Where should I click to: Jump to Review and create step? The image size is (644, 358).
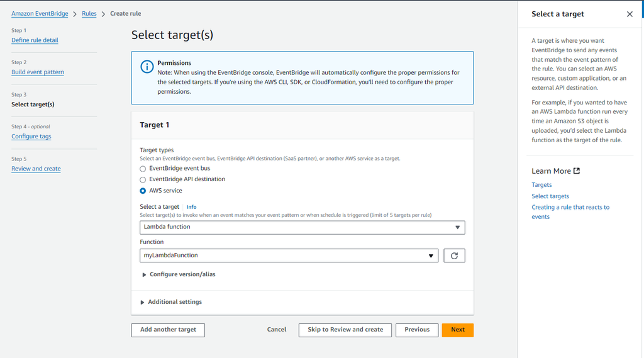(36, 169)
